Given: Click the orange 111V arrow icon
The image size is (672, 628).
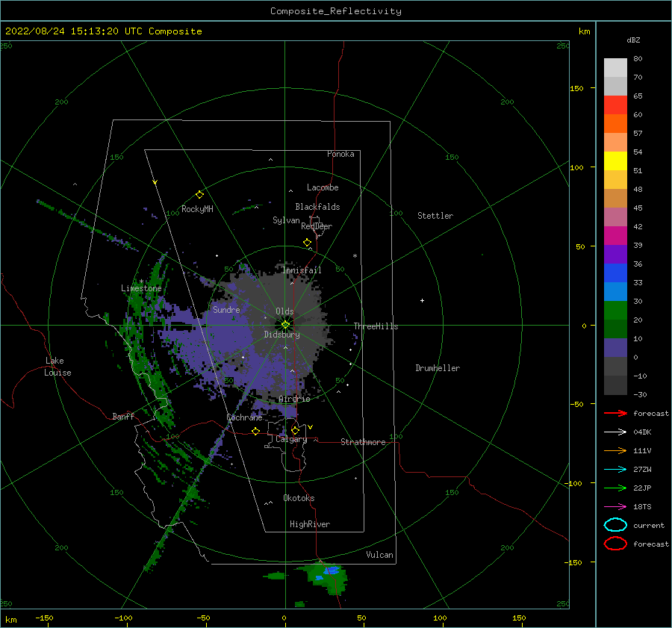Looking at the screenshot, I should pos(615,450).
